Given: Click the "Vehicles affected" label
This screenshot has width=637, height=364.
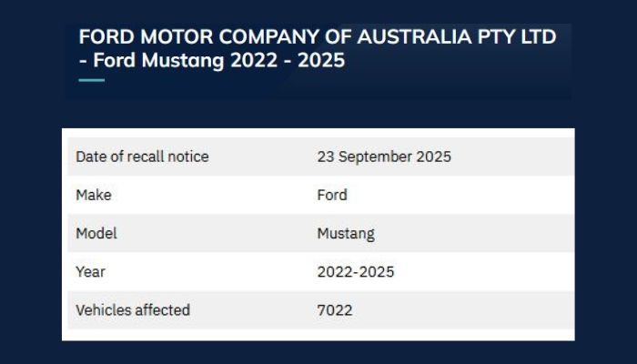Looking at the screenshot, I should pos(133,309).
